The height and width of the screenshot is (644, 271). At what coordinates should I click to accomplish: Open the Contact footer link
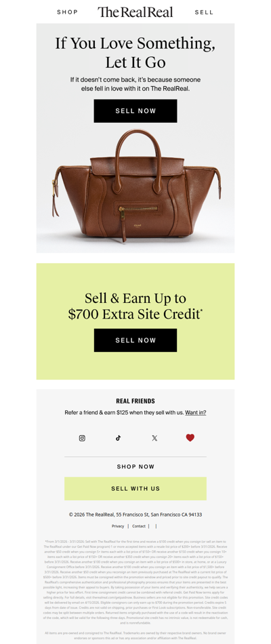pyautogui.click(x=139, y=526)
